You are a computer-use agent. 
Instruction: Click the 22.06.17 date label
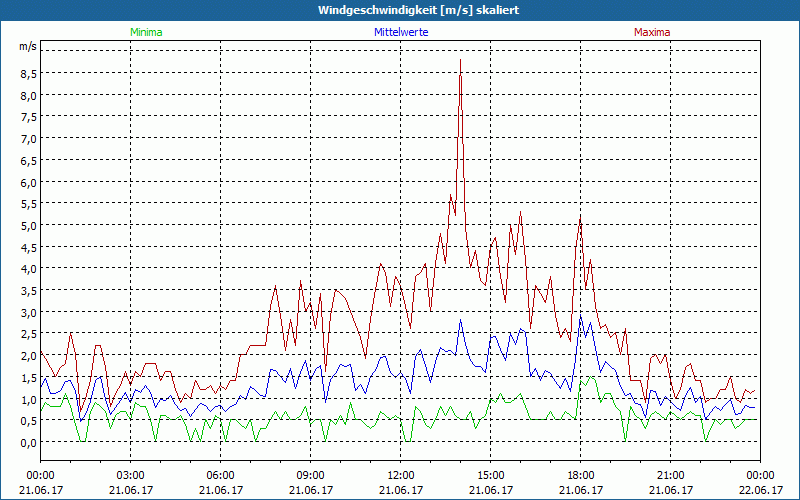click(760, 490)
